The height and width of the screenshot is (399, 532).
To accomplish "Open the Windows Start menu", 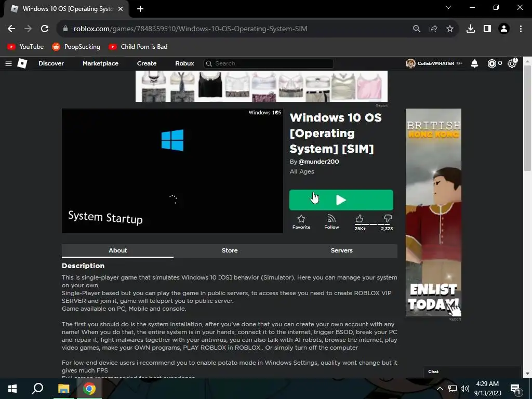I will (12, 389).
